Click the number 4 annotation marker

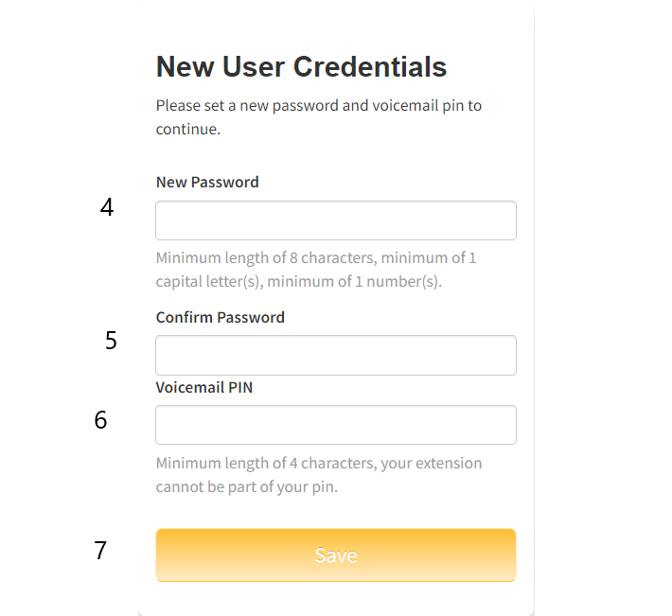107,208
